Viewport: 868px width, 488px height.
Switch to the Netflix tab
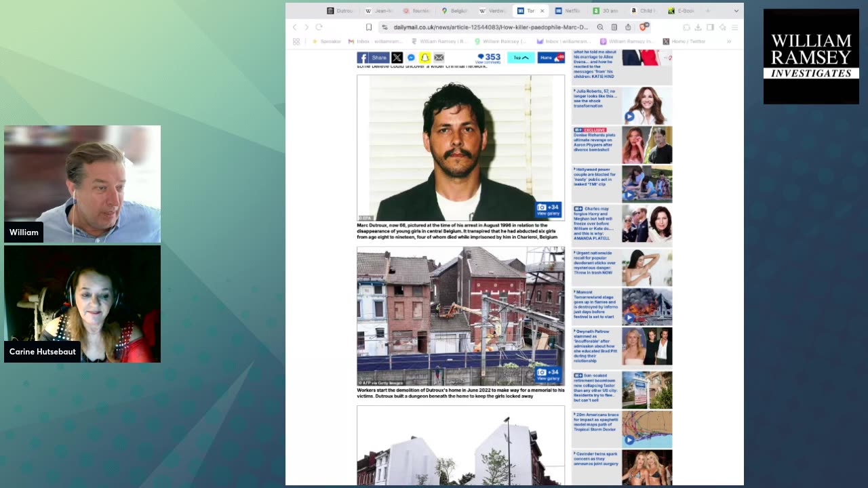[568, 11]
